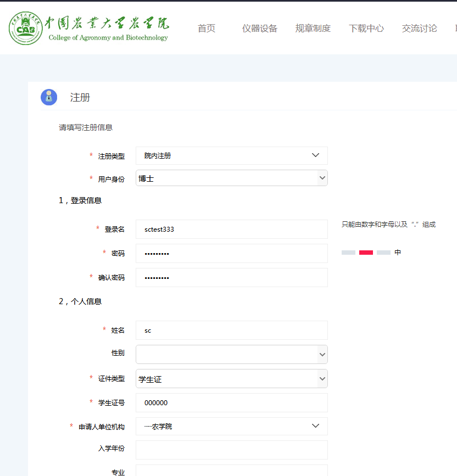Open the 首页 home menu item
The image size is (457, 476).
(x=207, y=29)
